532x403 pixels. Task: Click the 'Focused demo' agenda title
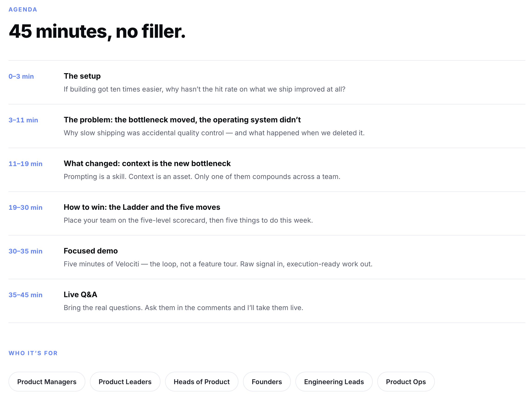91,251
